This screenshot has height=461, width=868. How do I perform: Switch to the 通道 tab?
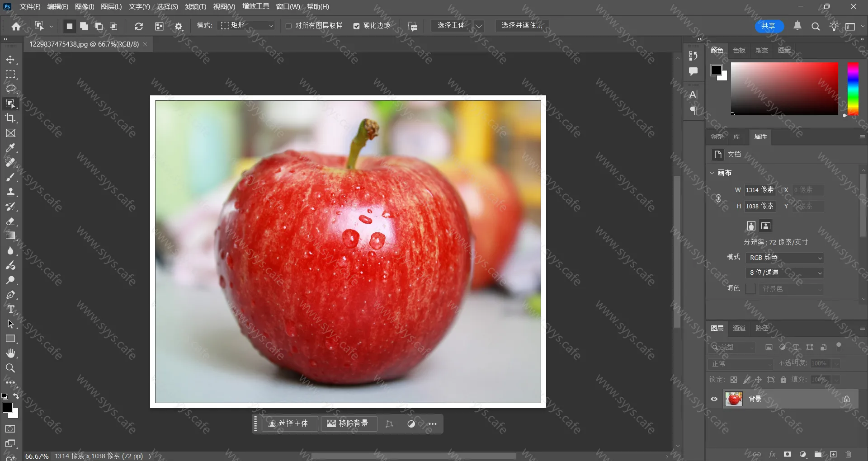click(739, 328)
